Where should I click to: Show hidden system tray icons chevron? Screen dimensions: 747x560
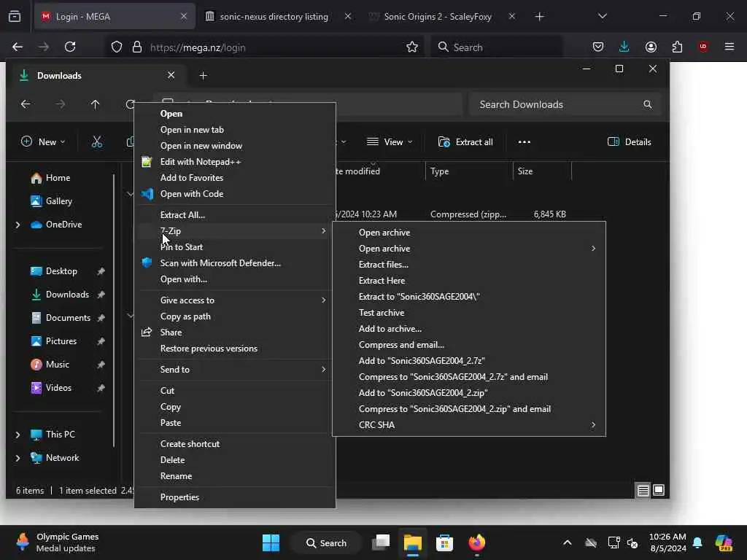pos(567,542)
